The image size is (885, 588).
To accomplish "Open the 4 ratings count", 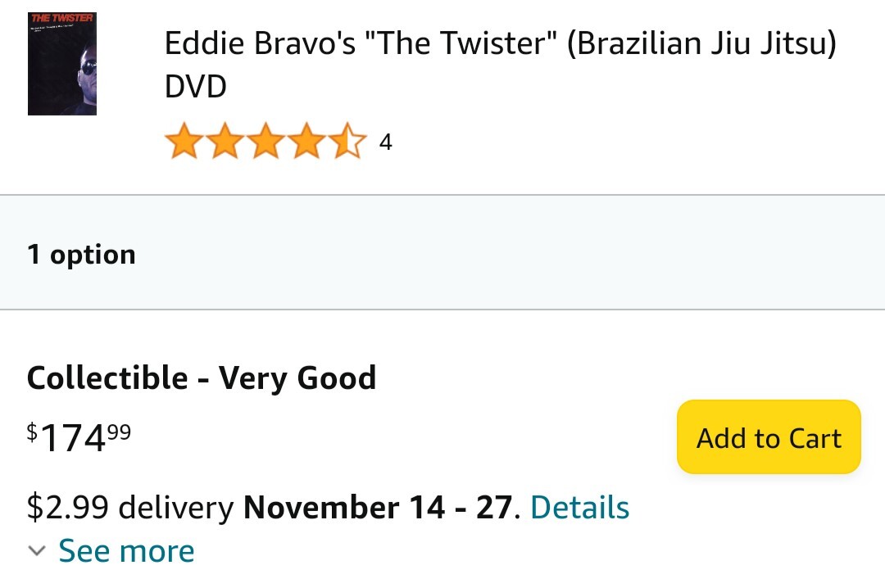I will point(385,142).
